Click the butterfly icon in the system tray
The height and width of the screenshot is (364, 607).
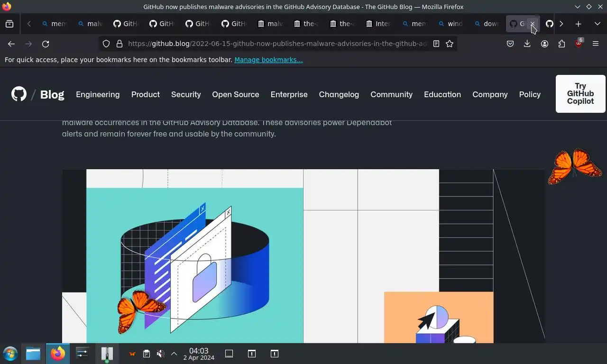[132, 354]
